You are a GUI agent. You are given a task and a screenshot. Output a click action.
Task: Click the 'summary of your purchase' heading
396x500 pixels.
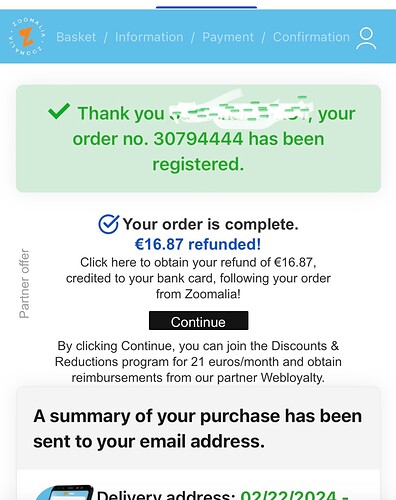click(x=197, y=429)
